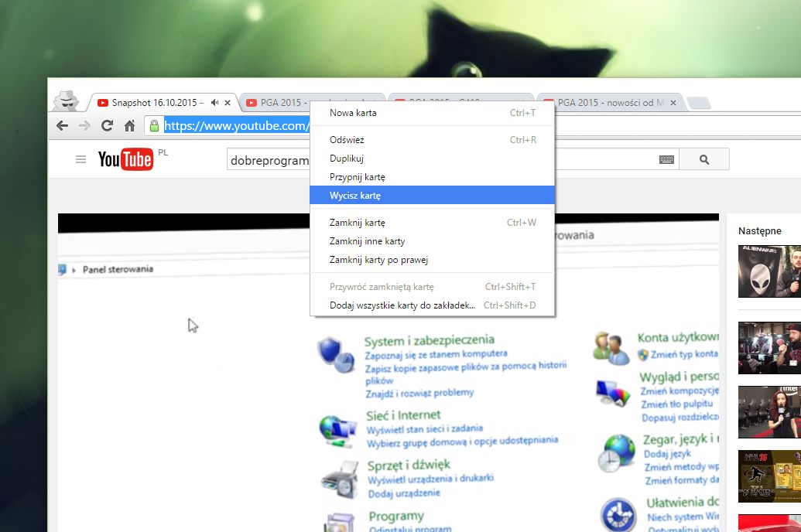This screenshot has height=532, width=801.
Task: Close the Snapshot 16.10.2015 tab
Action: (228, 103)
